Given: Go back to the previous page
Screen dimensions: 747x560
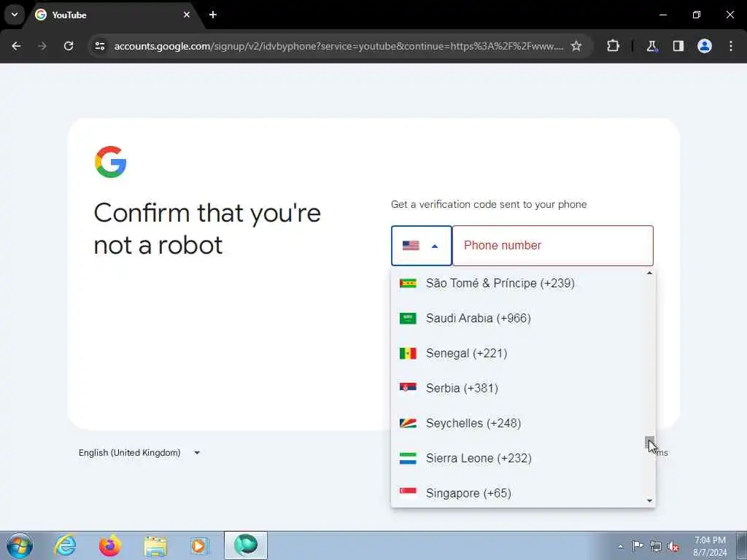Looking at the screenshot, I should click(16, 46).
